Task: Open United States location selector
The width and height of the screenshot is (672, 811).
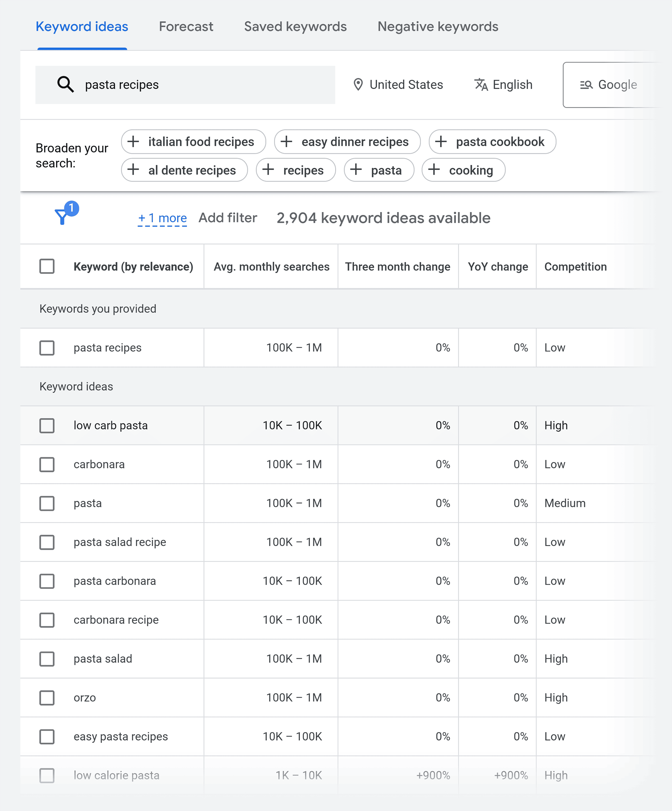Action: (x=406, y=84)
